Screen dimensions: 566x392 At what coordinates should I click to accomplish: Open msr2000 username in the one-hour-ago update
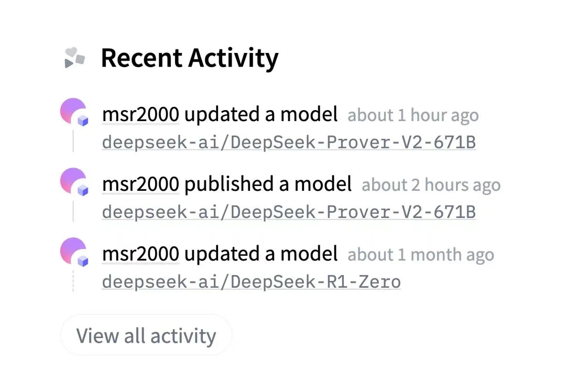[x=140, y=114]
